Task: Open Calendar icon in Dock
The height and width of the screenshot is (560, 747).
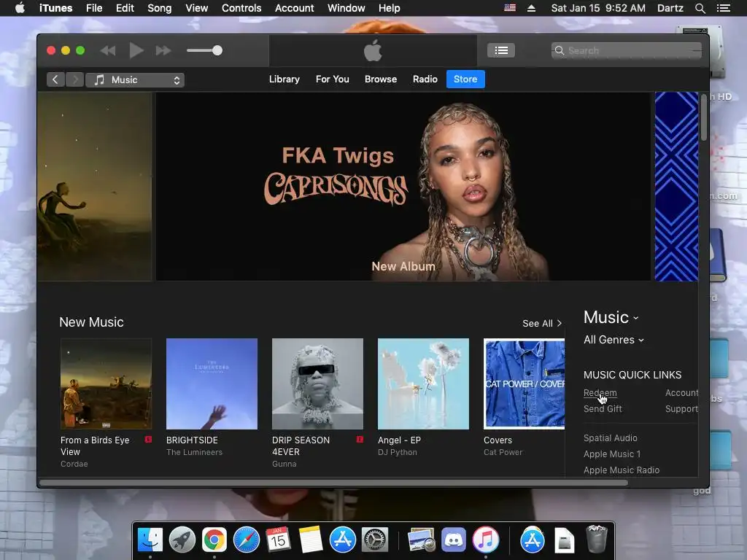Action: point(278,540)
